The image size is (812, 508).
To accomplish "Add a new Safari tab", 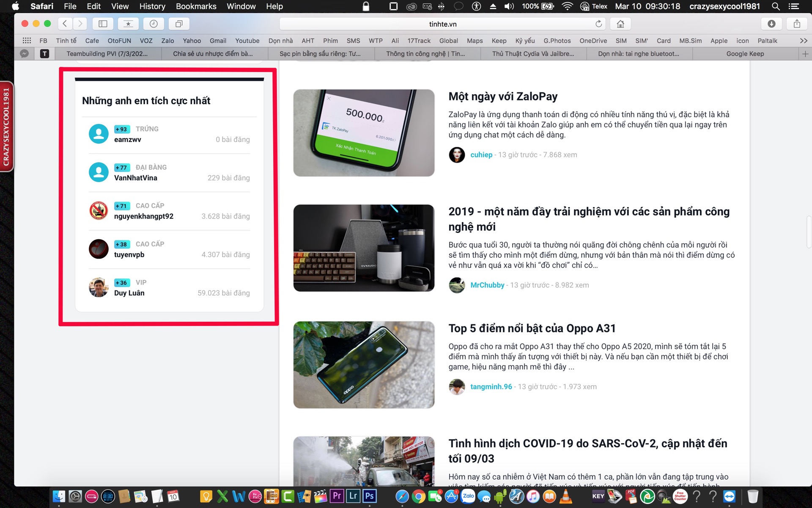I will coord(805,54).
